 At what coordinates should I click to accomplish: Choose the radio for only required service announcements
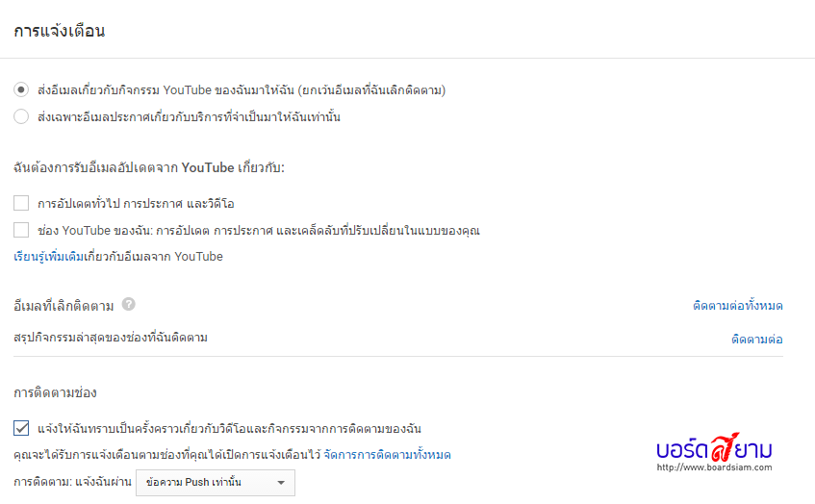21,117
